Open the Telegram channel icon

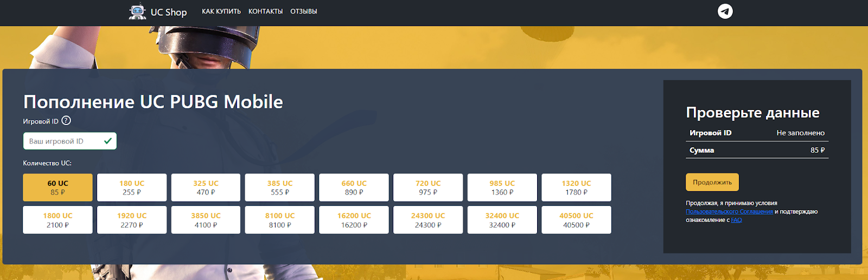[725, 11]
